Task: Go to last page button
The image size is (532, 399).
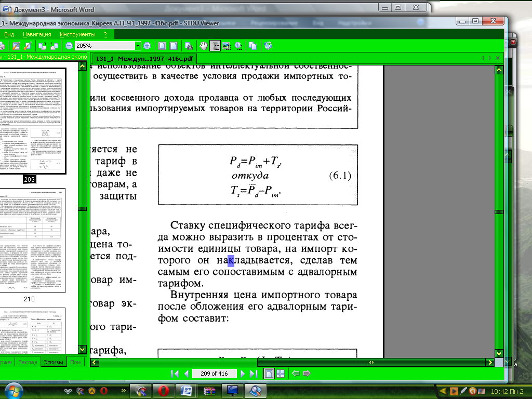Action: coord(254,374)
